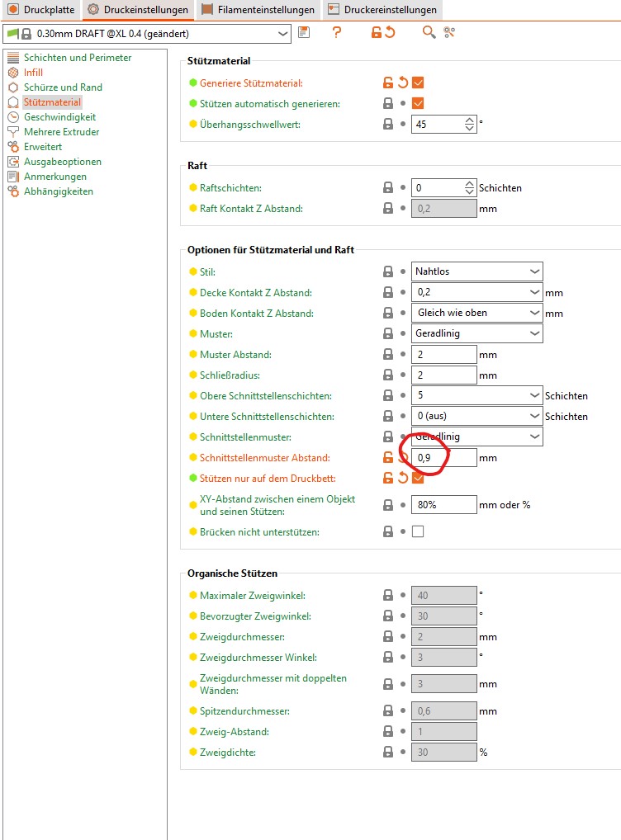Open Untere Schnittstellenschichten dropdown
This screenshot has height=840, width=621.
[x=476, y=416]
